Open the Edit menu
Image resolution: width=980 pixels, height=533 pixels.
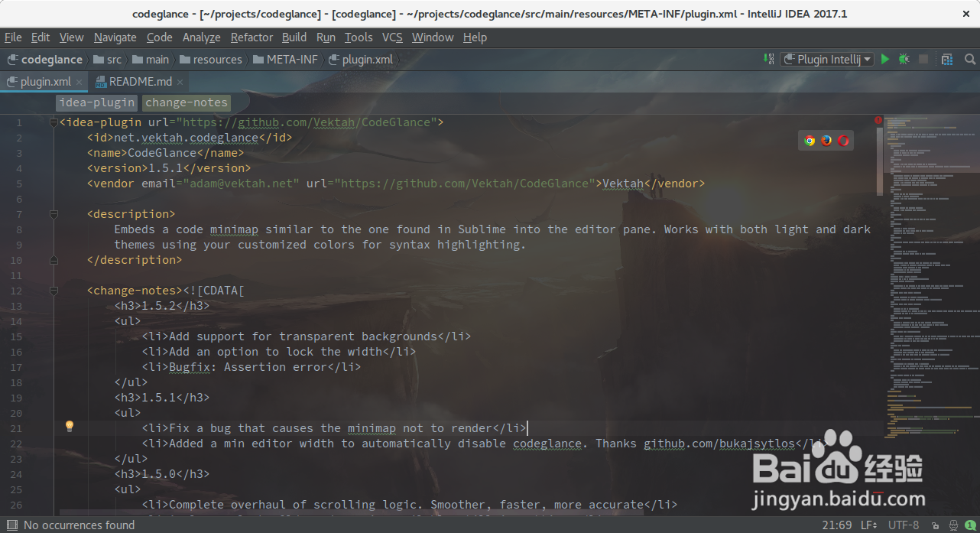(41, 37)
